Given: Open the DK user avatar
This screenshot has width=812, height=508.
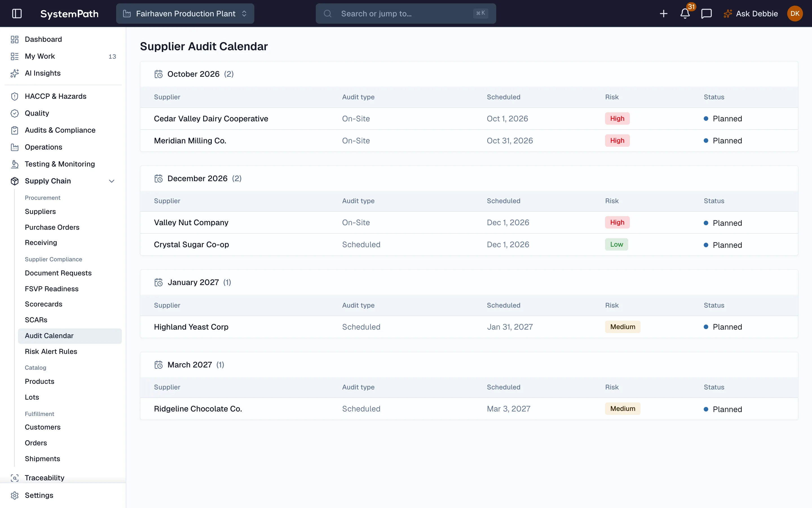Looking at the screenshot, I should pos(795,14).
